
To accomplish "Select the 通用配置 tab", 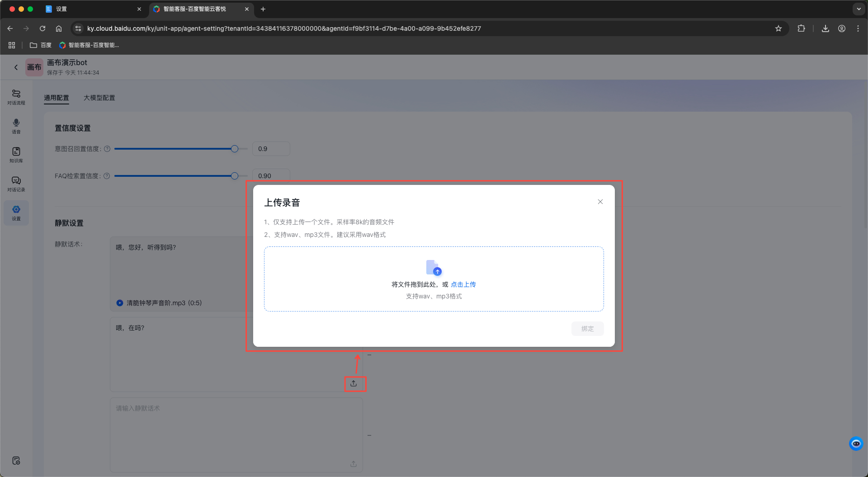I will click(57, 98).
